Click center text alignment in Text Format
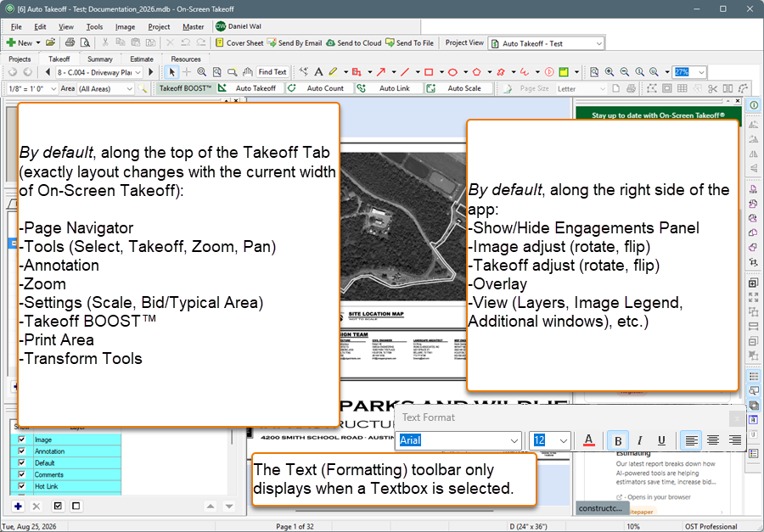The image size is (764, 532). click(x=713, y=441)
